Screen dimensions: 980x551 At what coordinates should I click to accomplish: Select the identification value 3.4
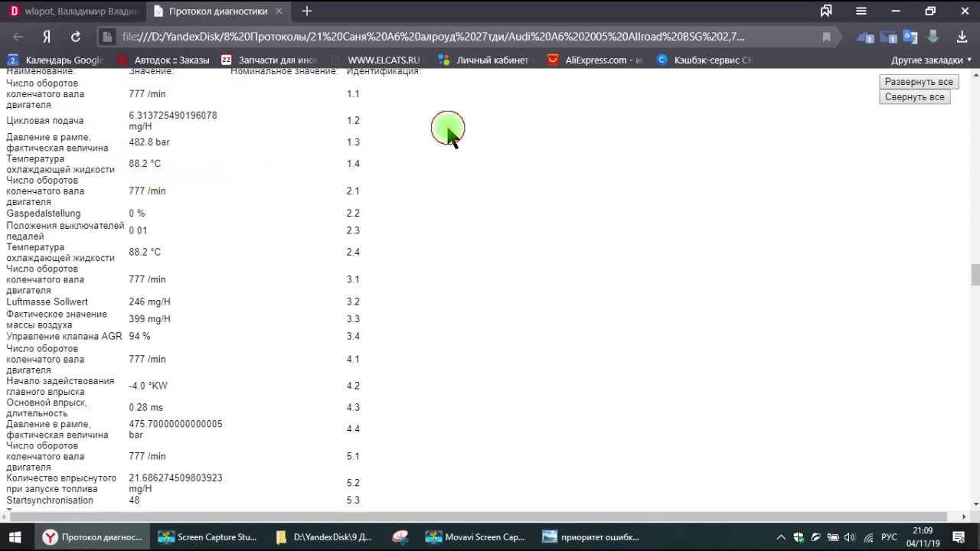pyautogui.click(x=353, y=337)
